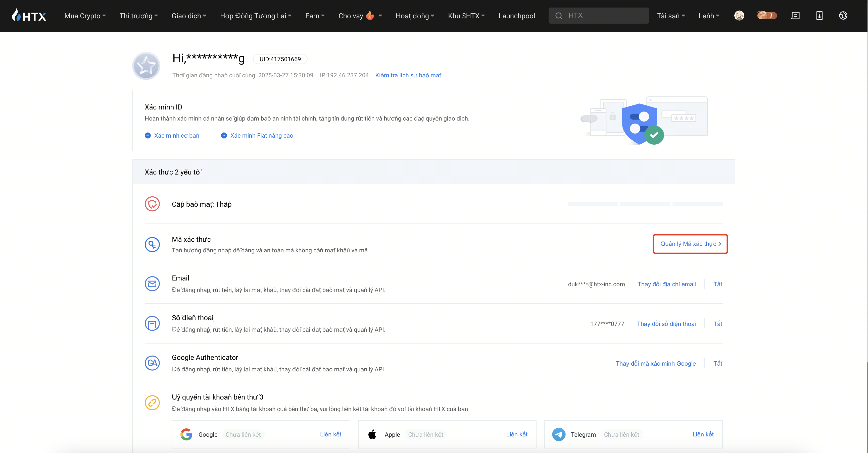Click the Cấp bảo mật: Thấp label
This screenshot has width=868, height=453.
pyautogui.click(x=202, y=204)
